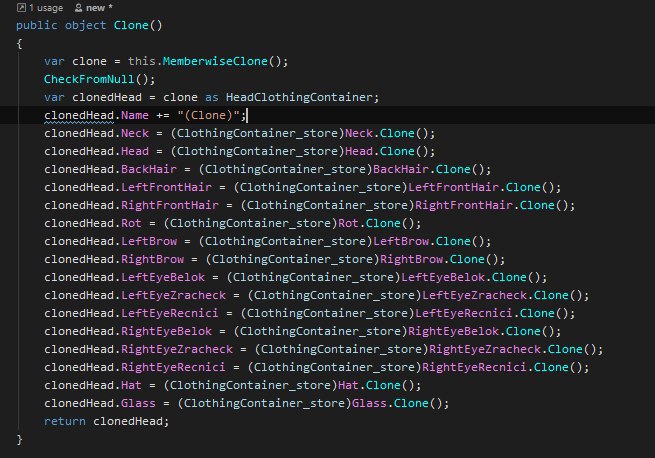Click LeftEyeRecnici property being assigned

click(x=170, y=313)
